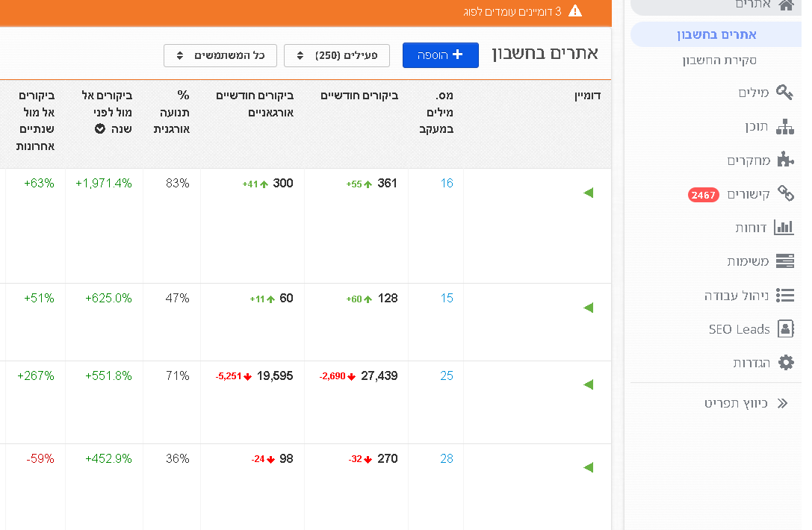Click the warning triangle icon in orange banner

click(575, 11)
